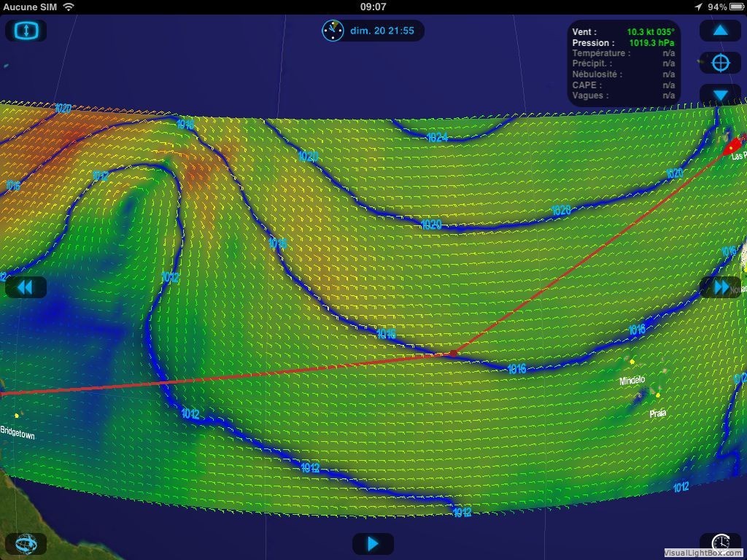The image size is (747, 560).
Task: Tap the Wi-Fi status icon
Action: [x=69, y=7]
